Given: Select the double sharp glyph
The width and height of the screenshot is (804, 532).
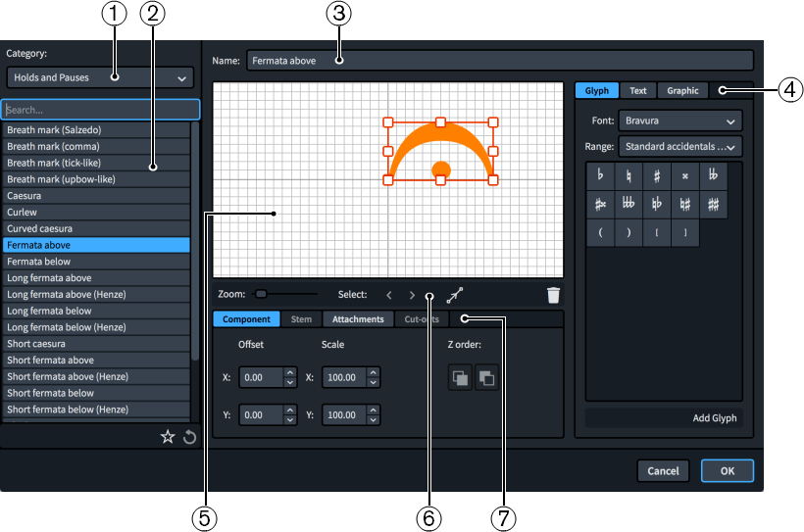Looking at the screenshot, I should coord(685,175).
